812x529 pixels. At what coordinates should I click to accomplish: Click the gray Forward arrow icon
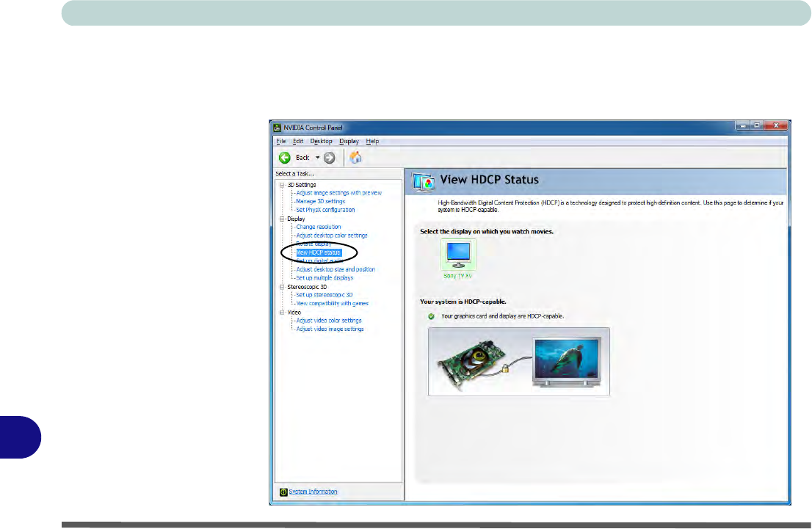pyautogui.click(x=330, y=158)
